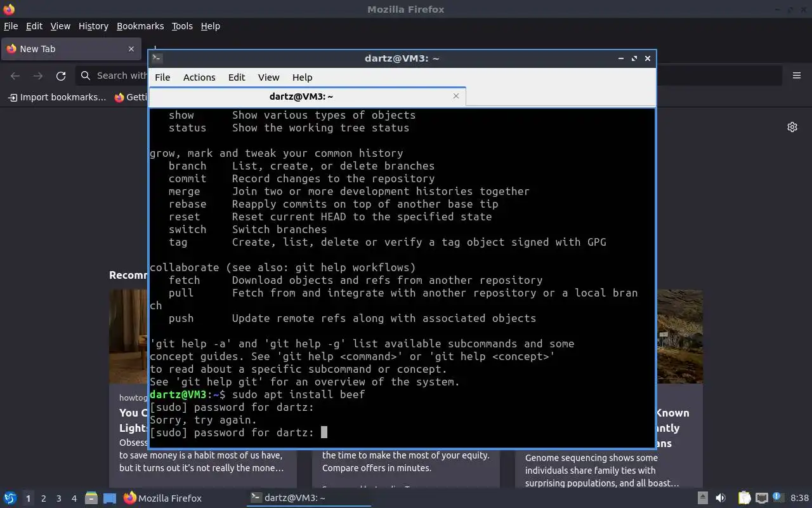Click Firefox back navigation arrow

[15, 76]
